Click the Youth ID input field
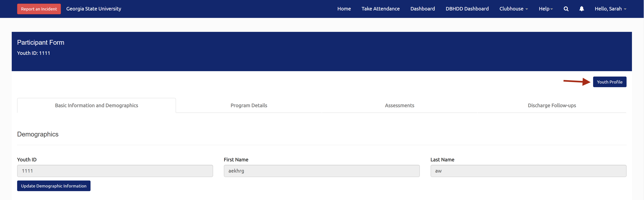The image size is (644, 200). pos(115,171)
